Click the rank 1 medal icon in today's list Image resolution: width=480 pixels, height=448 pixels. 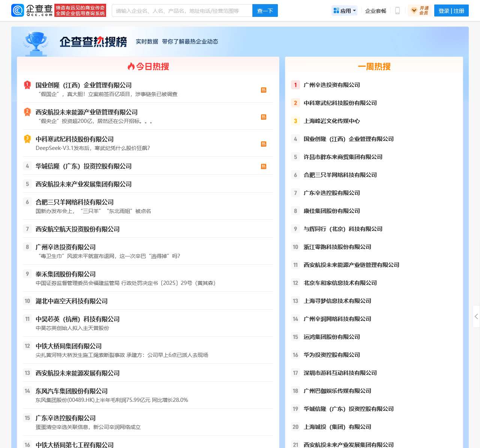point(27,85)
